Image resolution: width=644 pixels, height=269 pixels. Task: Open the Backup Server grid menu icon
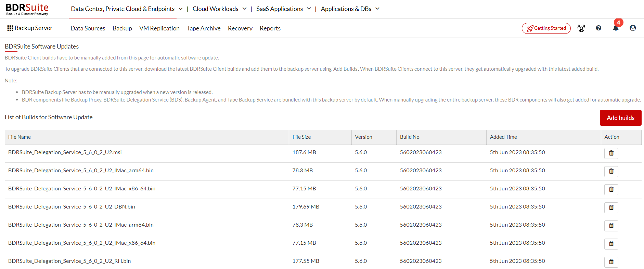pos(10,28)
